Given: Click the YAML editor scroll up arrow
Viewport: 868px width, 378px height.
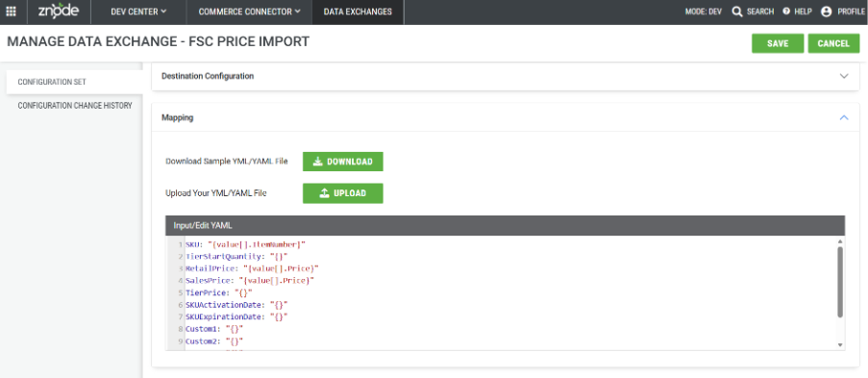Looking at the screenshot, I should point(840,241).
